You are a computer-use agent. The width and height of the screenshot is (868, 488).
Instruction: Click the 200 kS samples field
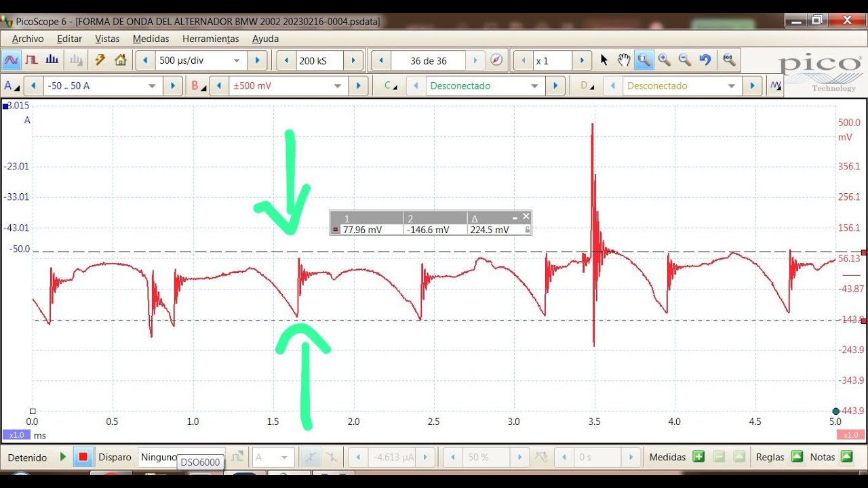(x=320, y=60)
